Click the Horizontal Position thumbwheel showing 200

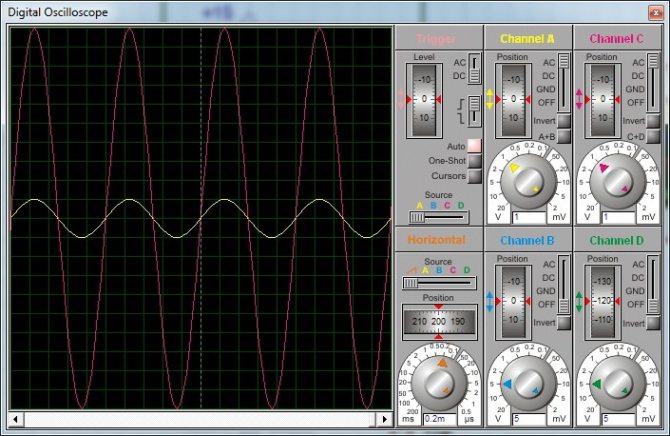(439, 322)
